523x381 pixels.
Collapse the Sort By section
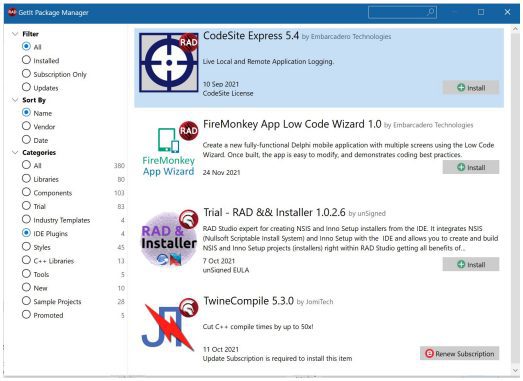15,100
